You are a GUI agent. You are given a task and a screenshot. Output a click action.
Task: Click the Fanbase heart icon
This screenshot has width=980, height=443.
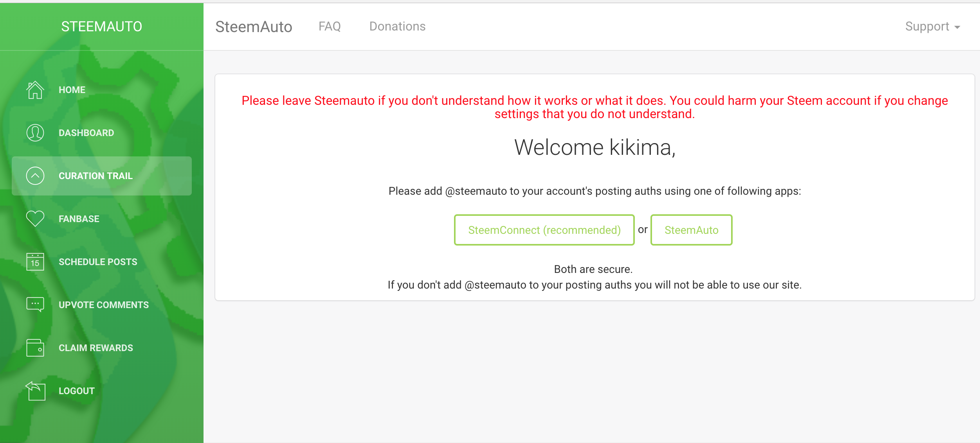pyautogui.click(x=35, y=219)
